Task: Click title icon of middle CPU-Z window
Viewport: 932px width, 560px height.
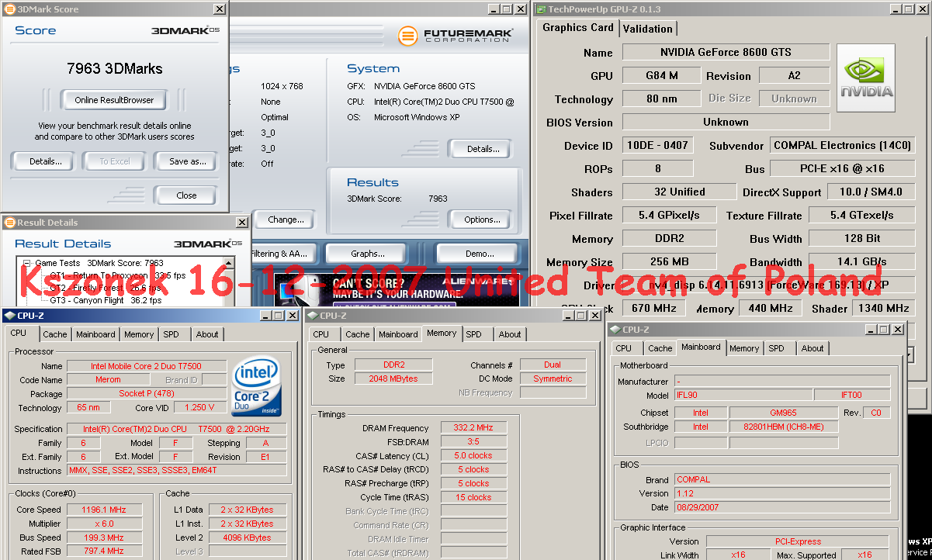Action: tap(312, 316)
